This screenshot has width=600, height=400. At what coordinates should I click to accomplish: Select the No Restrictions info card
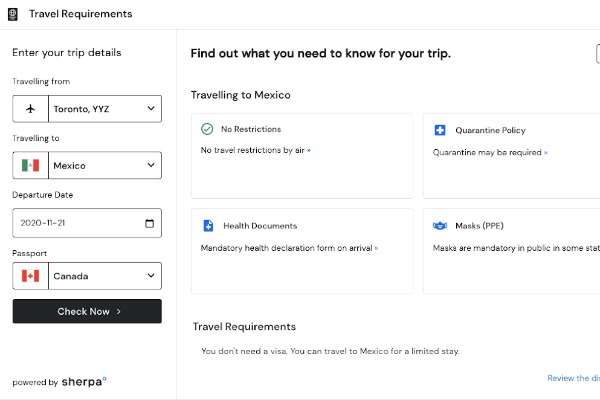(301, 167)
